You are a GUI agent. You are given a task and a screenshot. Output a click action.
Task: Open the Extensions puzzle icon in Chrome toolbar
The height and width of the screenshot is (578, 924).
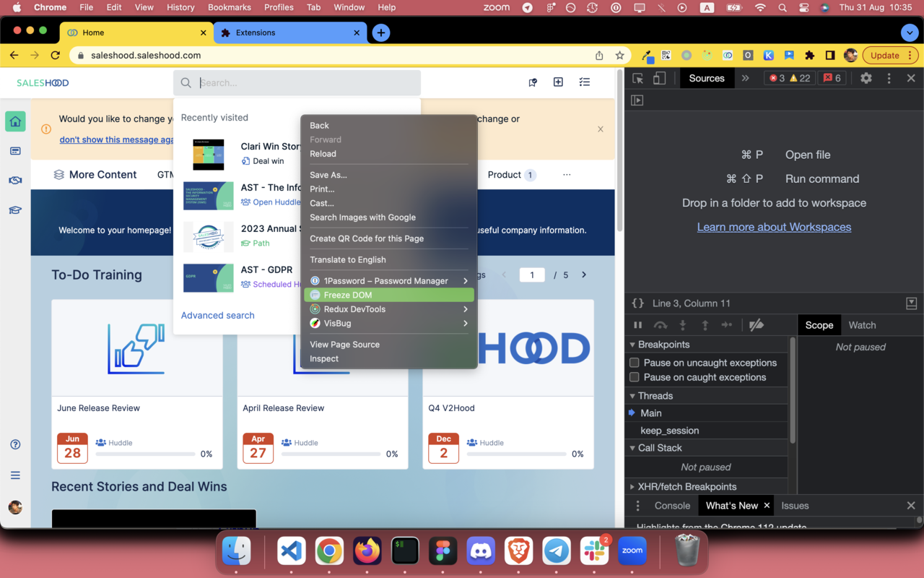pyautogui.click(x=810, y=56)
